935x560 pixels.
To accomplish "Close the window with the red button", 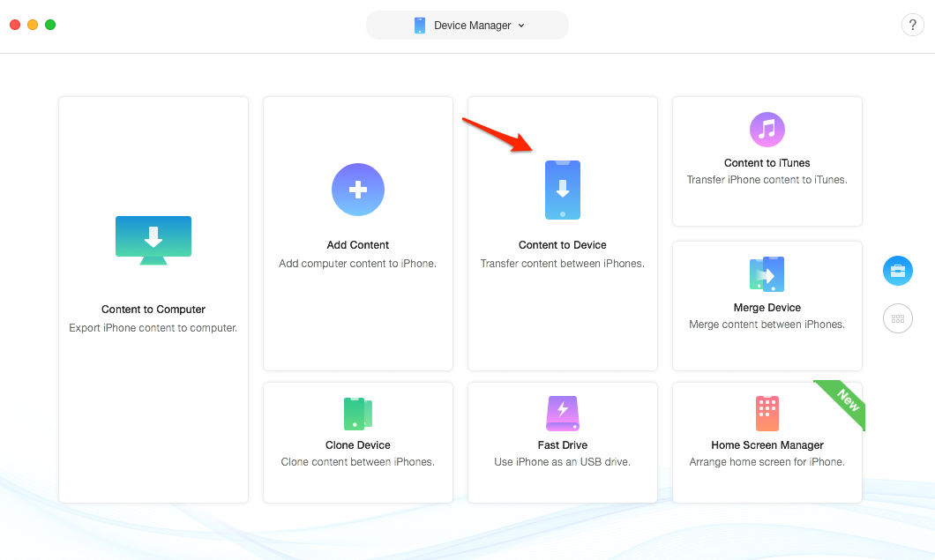I will click(x=15, y=25).
